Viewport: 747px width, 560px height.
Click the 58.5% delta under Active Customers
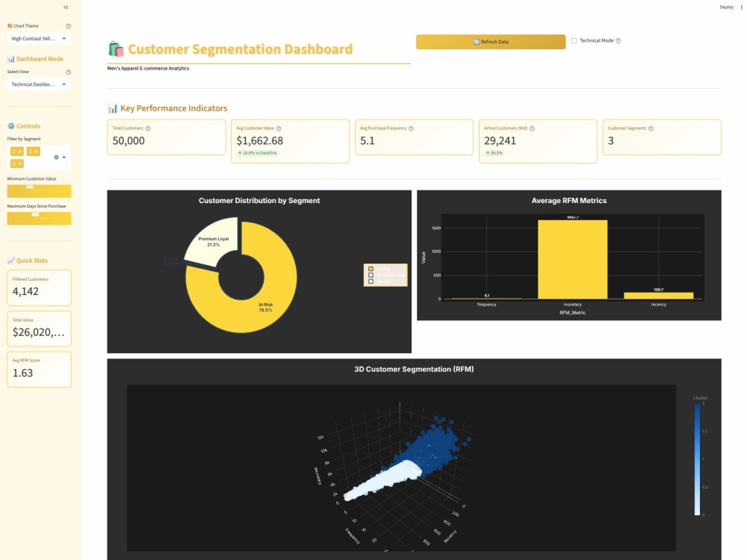coord(494,153)
